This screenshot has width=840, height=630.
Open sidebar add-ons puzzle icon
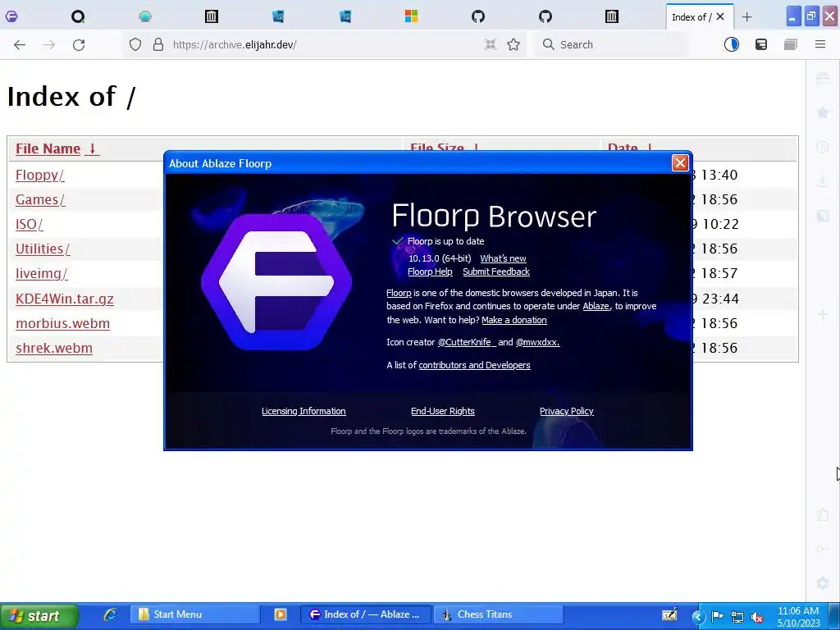[x=823, y=515]
